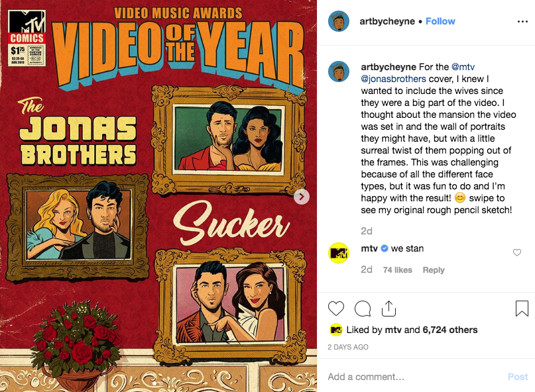View the 6,724 others who liked
The width and height of the screenshot is (535, 392).
[449, 330]
